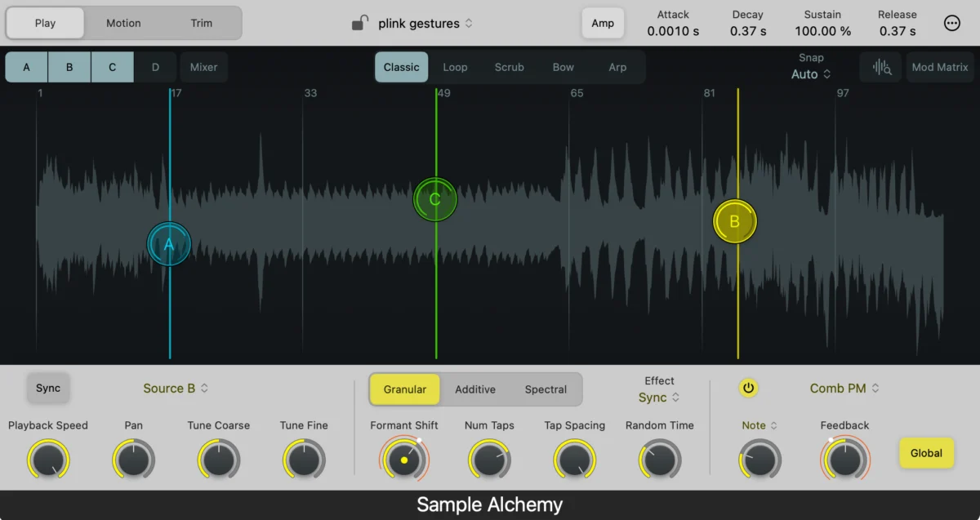Select Arp playback mode
The height and width of the screenshot is (520, 980).
[x=617, y=67]
